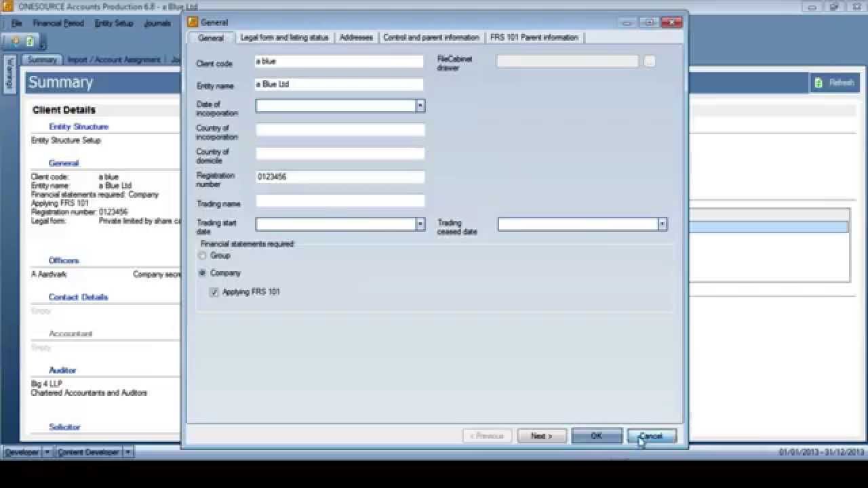Switch to FRS 101 Parent information tab
The width and height of the screenshot is (868, 488).
534,37
